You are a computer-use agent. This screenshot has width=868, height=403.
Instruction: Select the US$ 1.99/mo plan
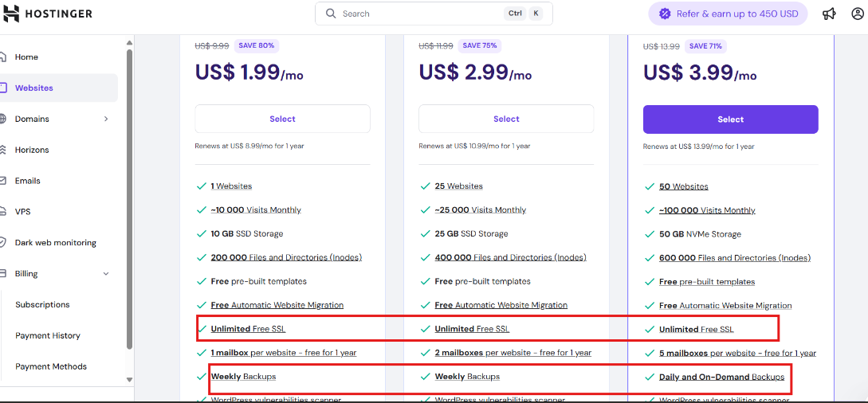[x=282, y=119]
